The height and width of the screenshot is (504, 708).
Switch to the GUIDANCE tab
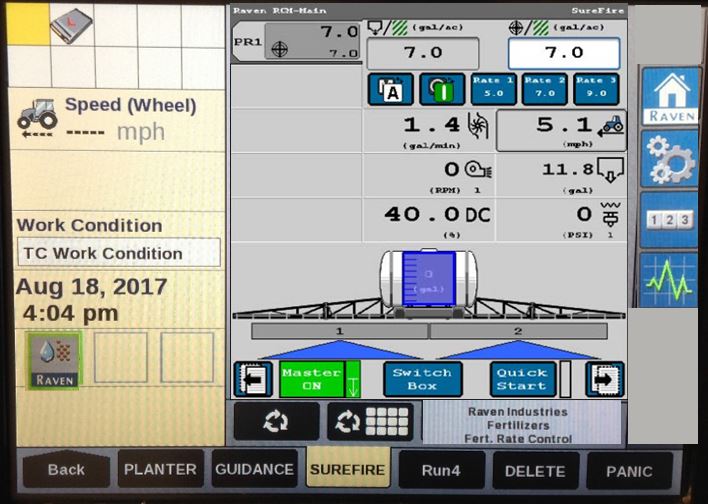(x=254, y=470)
